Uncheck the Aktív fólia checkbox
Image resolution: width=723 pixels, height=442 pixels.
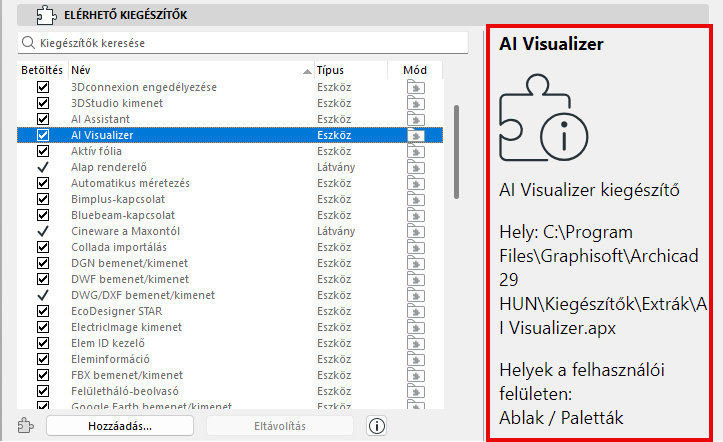pyautogui.click(x=43, y=151)
